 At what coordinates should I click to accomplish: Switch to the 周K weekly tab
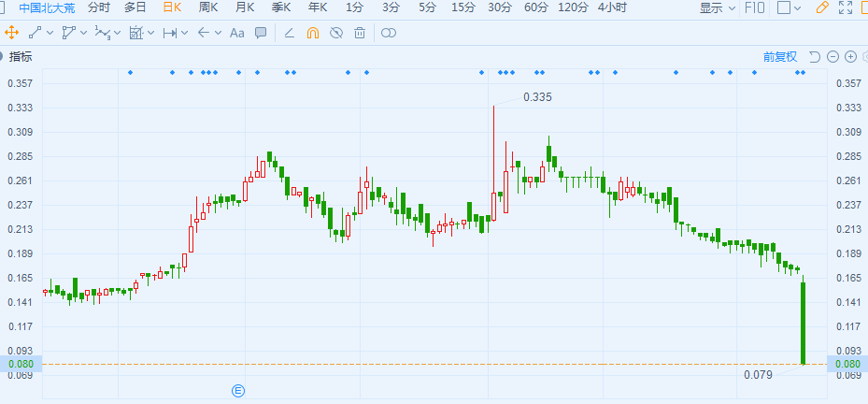coord(208,7)
